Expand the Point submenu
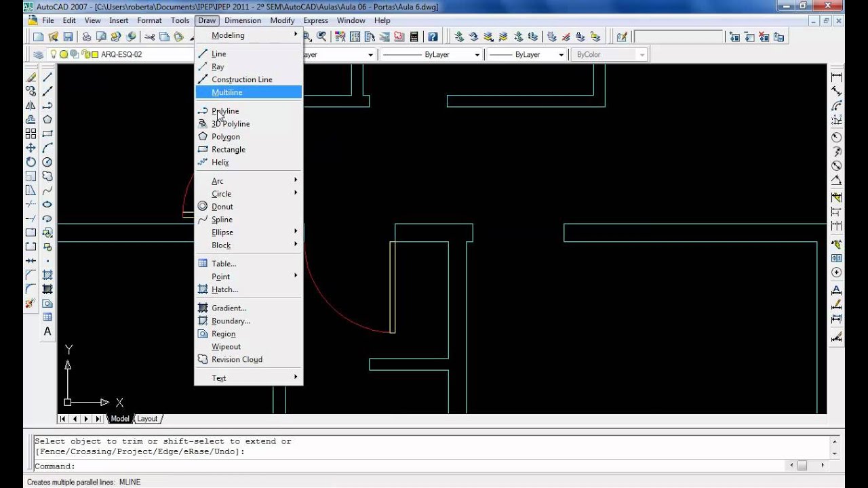Screen dimensions: 868x488 [248, 277]
